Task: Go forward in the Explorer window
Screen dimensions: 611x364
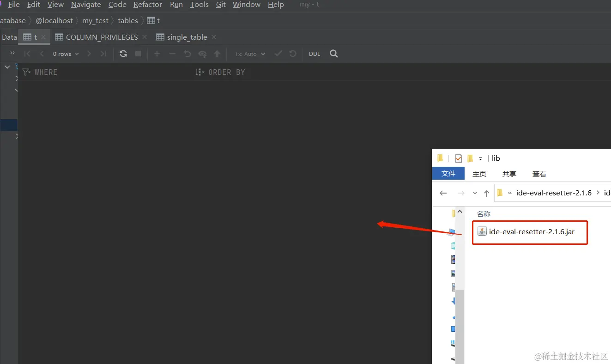Action: tap(460, 193)
